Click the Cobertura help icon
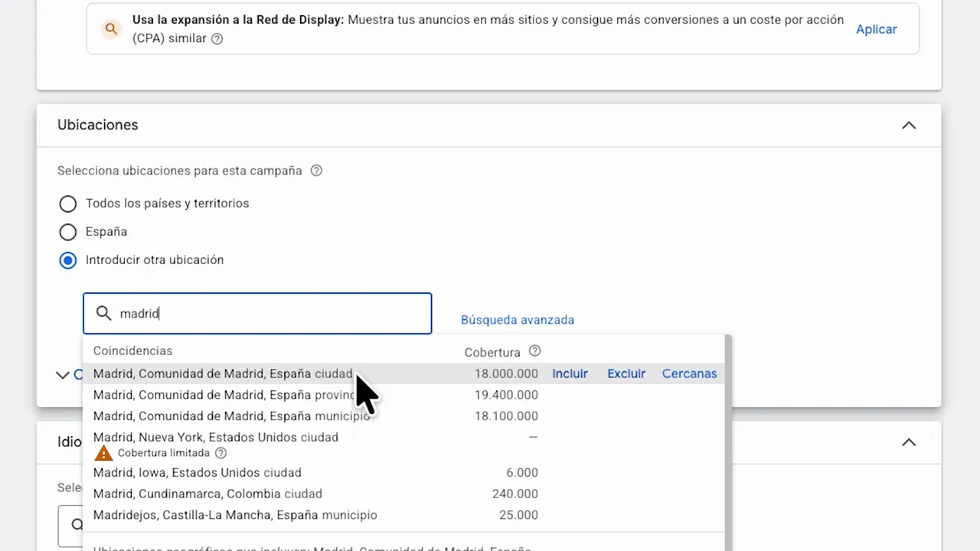The height and width of the screenshot is (551, 980). tap(534, 351)
